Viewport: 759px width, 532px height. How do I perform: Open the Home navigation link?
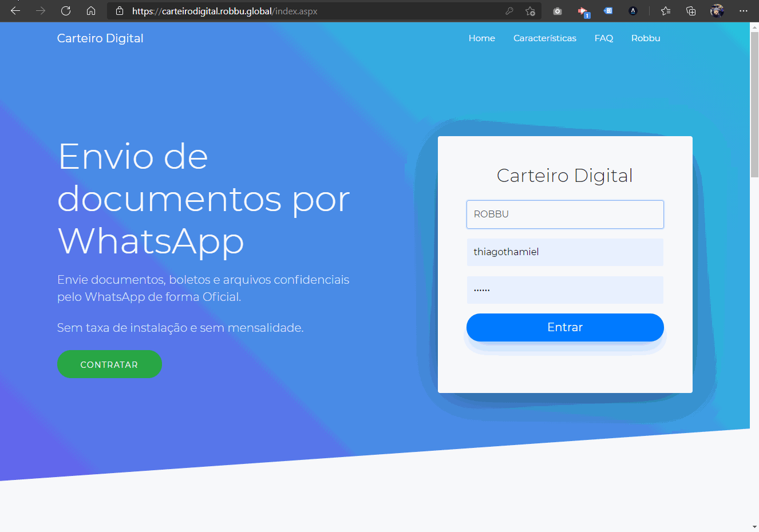coord(481,38)
